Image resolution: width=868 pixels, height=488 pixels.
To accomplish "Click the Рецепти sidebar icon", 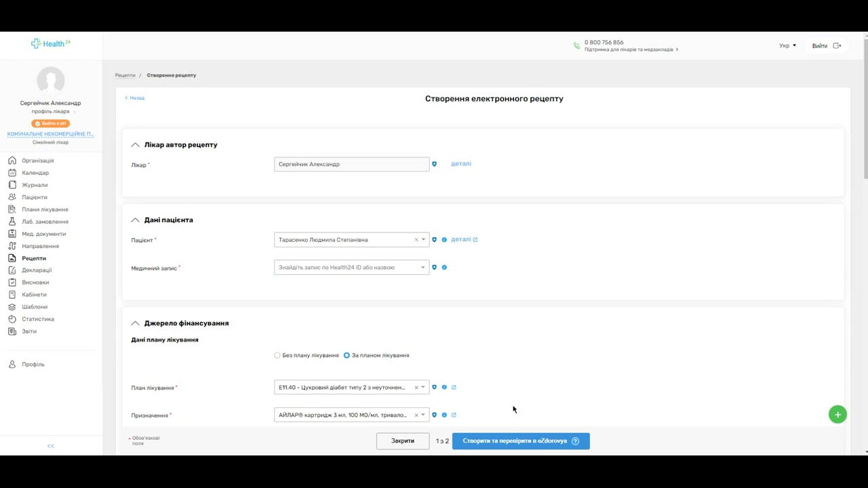I will (12, 258).
